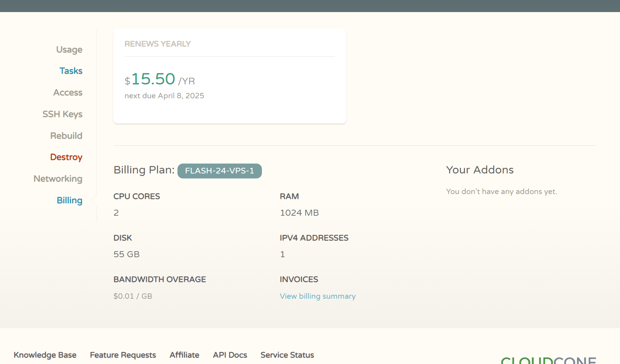Visit the Knowledge Base footer link
620x364 pixels.
45,355
